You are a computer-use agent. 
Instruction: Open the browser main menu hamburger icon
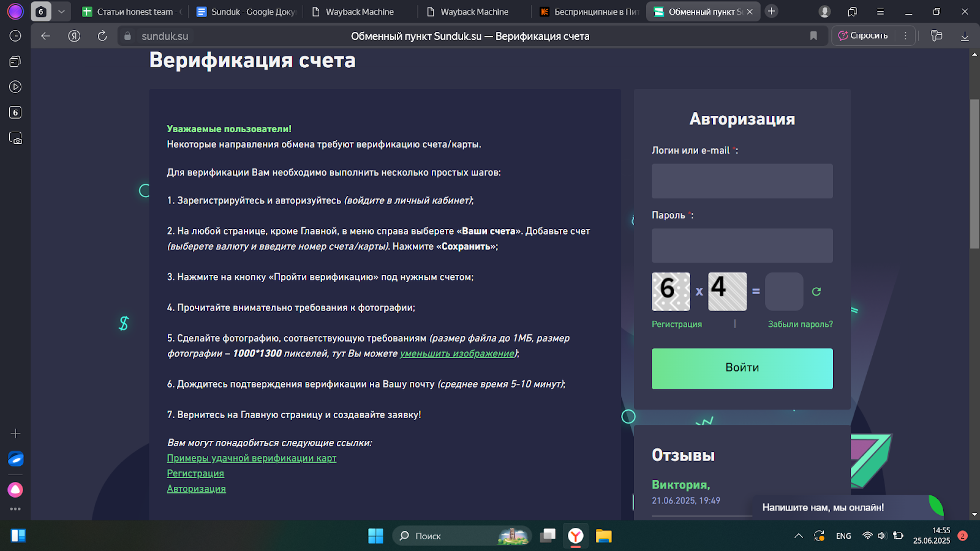pyautogui.click(x=880, y=12)
